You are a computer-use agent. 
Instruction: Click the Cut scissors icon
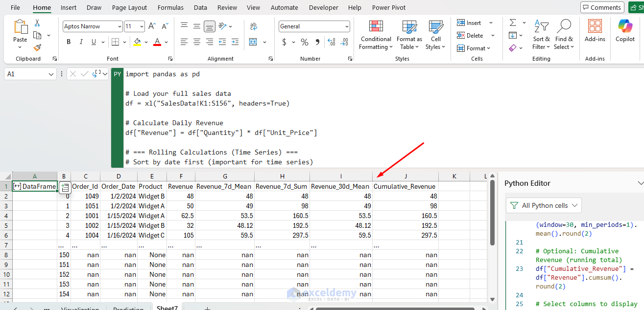[x=37, y=23]
